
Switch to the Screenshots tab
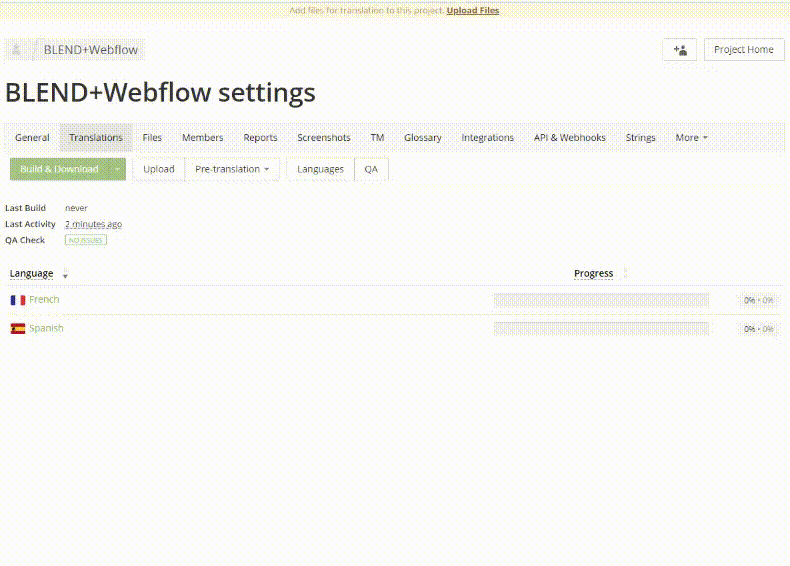[x=323, y=138]
